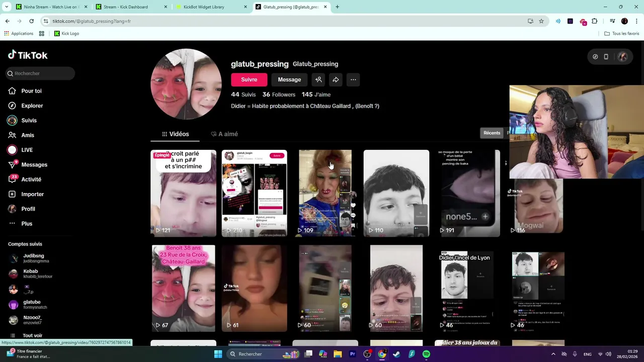
Task: Open followed account Kebab
Action: pos(30,274)
